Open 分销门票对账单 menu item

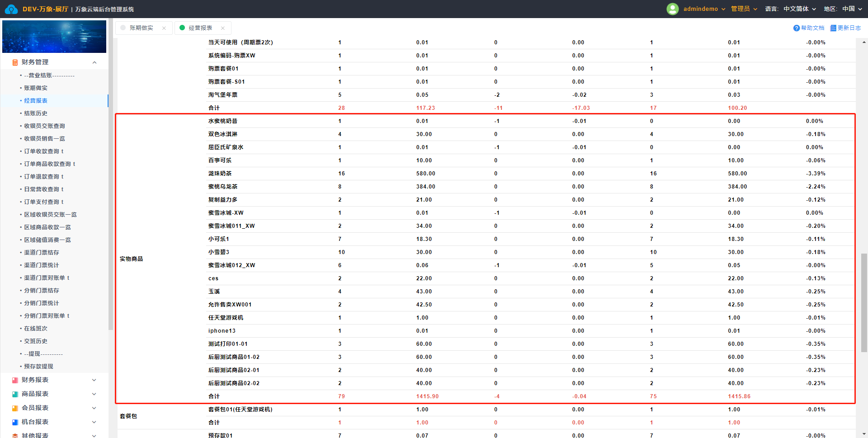coord(47,316)
